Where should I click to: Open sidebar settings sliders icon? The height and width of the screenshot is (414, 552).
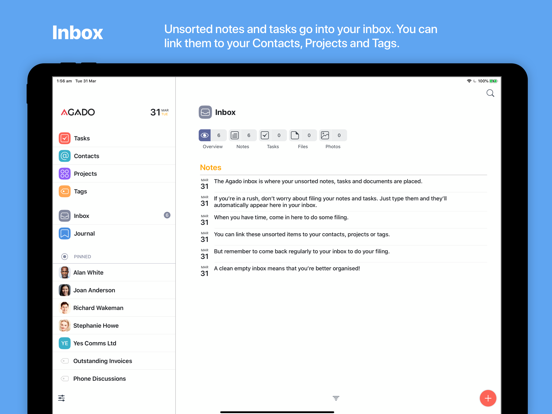[61, 398]
